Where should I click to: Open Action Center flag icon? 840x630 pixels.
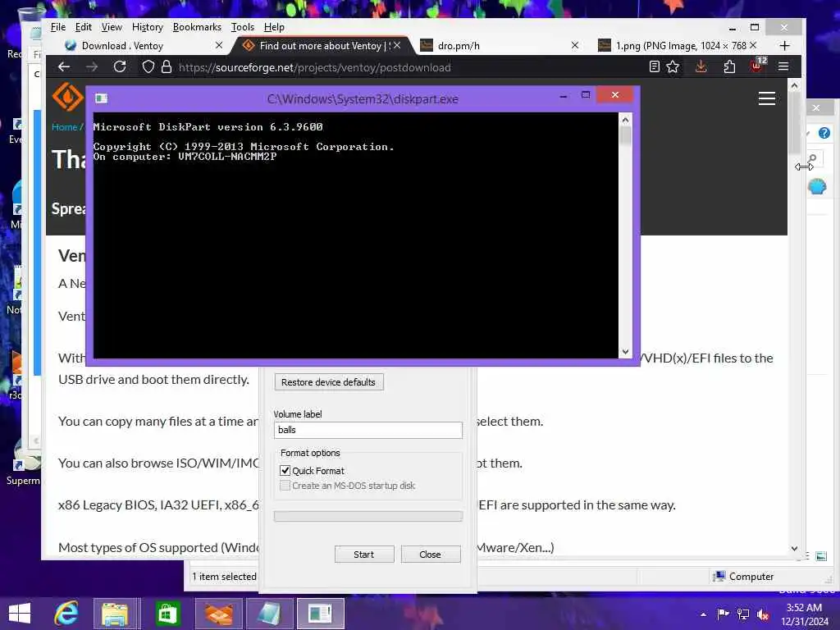[x=723, y=614]
